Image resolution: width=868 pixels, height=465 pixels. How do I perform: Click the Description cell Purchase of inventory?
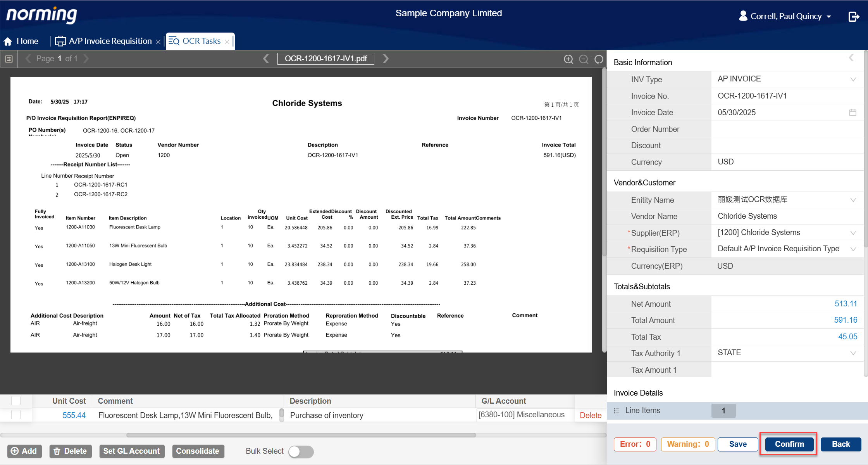pos(380,415)
